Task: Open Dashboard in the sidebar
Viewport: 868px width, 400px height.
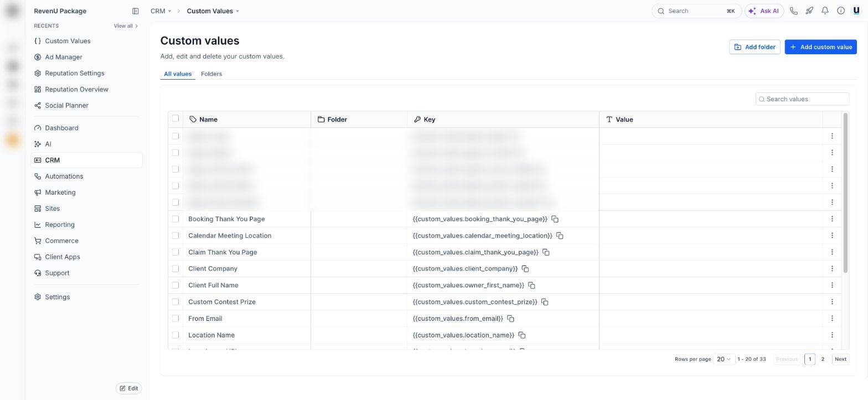Action: pyautogui.click(x=61, y=128)
